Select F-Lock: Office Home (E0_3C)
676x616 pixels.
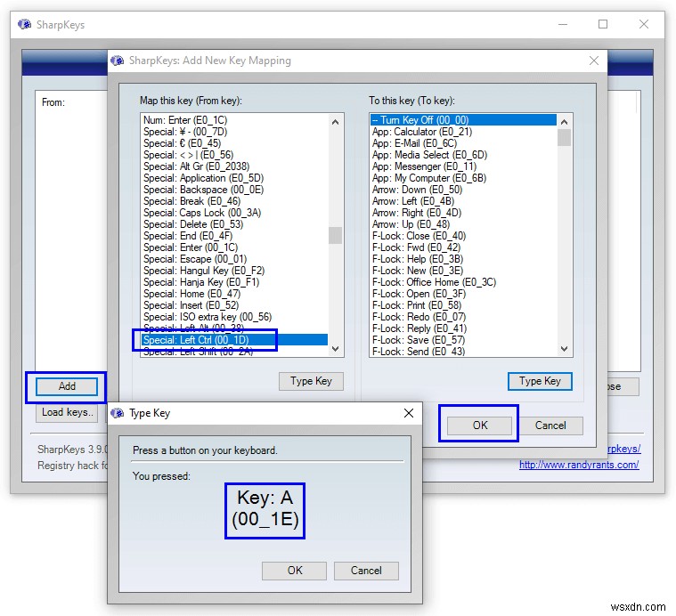(463, 282)
